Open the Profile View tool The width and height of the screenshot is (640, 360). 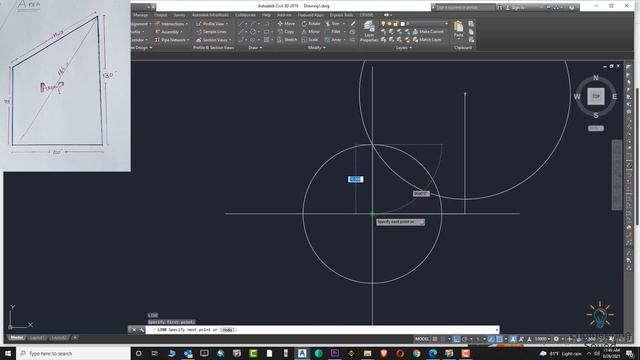point(209,24)
